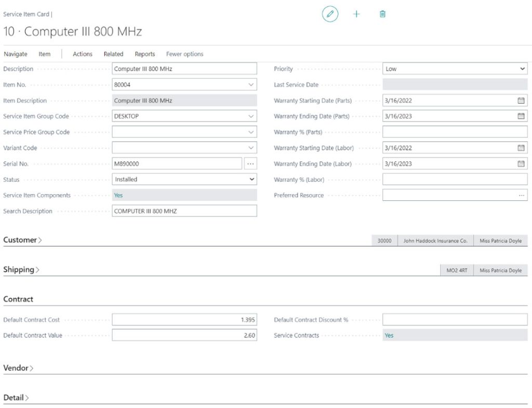Click the Delete trash icon
The height and width of the screenshot is (408, 532).
coord(382,14)
